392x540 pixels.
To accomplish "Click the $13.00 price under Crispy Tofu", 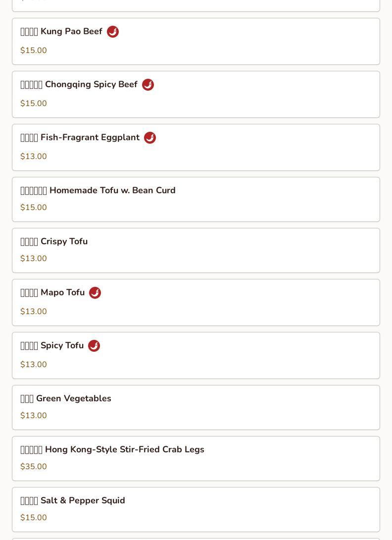I will pyautogui.click(x=34, y=259).
